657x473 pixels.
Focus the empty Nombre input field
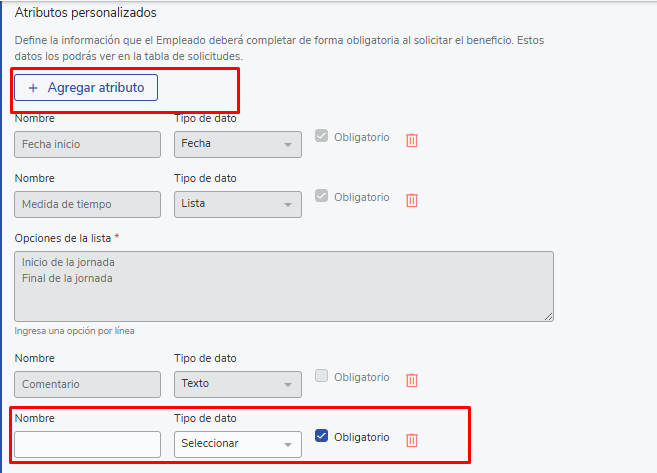coord(87,444)
